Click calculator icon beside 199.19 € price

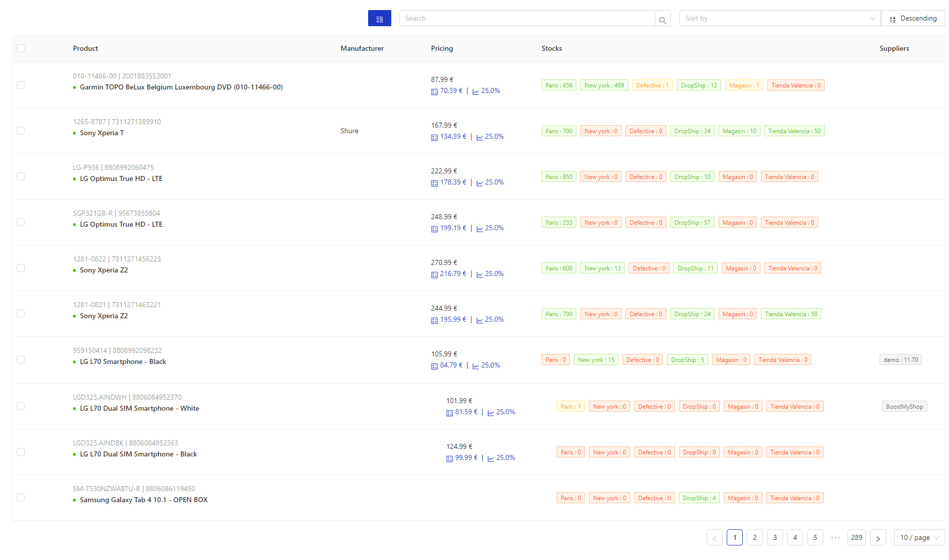coord(435,229)
